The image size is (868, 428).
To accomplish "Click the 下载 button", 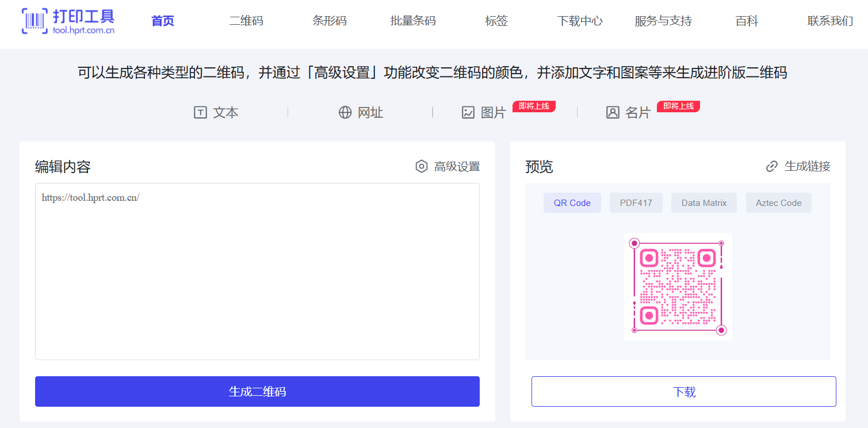I will 684,392.
